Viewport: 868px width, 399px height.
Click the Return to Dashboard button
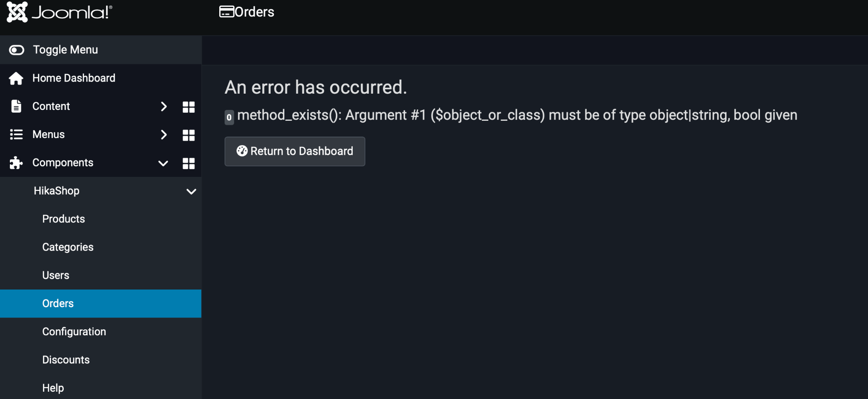coord(295,151)
